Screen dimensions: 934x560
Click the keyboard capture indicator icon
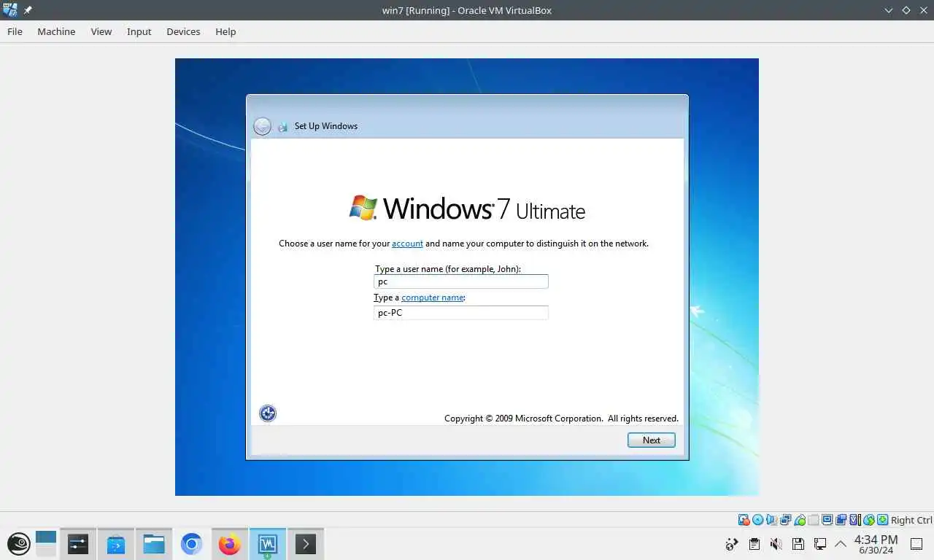(883, 520)
